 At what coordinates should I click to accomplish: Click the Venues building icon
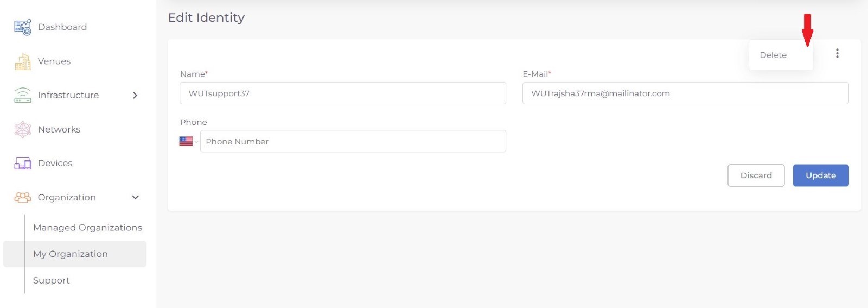(23, 62)
